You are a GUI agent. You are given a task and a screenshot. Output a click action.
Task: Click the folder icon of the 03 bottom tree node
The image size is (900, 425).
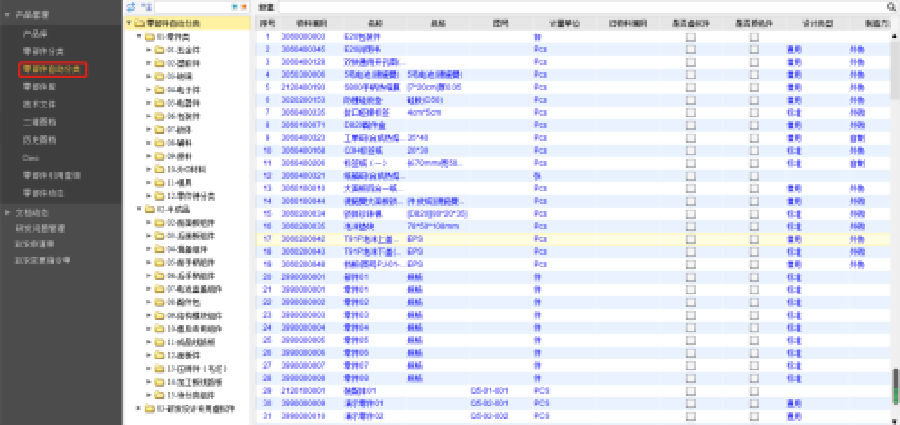150,408
